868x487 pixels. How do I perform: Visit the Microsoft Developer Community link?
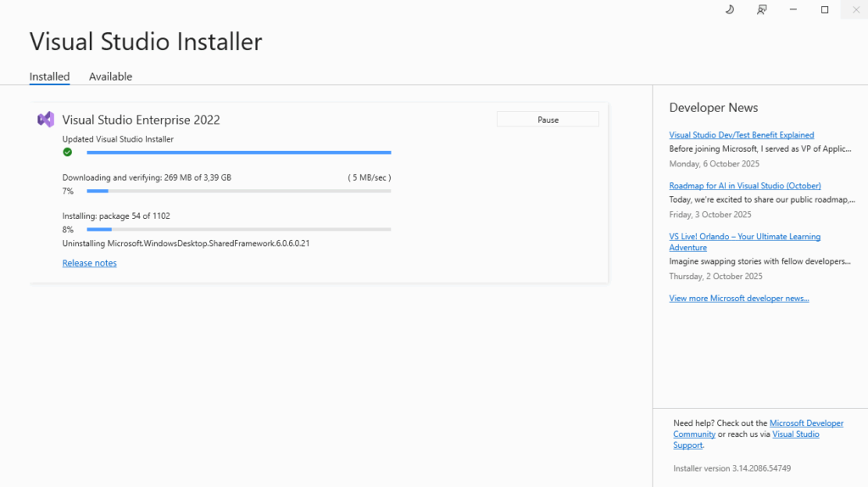point(806,423)
